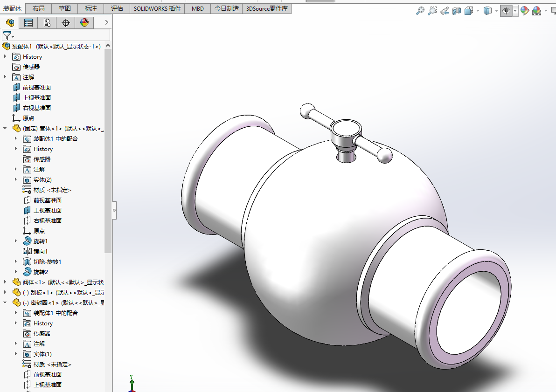Click the Edit Appearance icon

pyautogui.click(x=525, y=11)
